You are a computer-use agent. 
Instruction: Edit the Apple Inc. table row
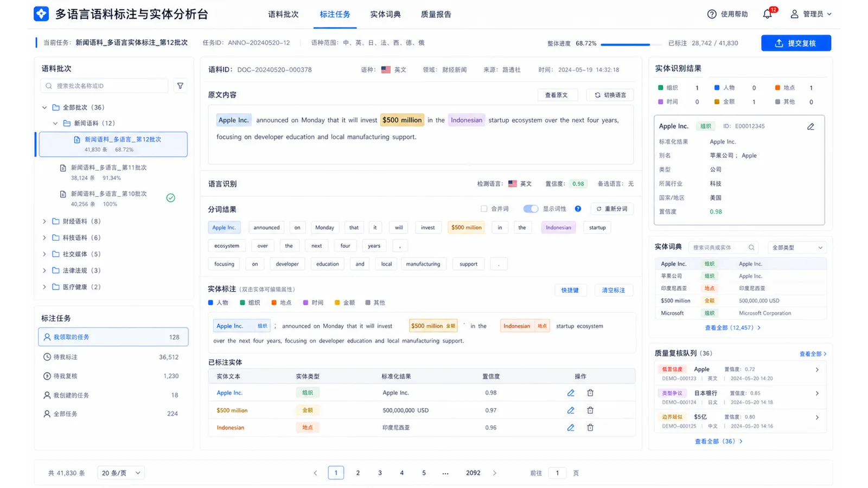pos(571,393)
